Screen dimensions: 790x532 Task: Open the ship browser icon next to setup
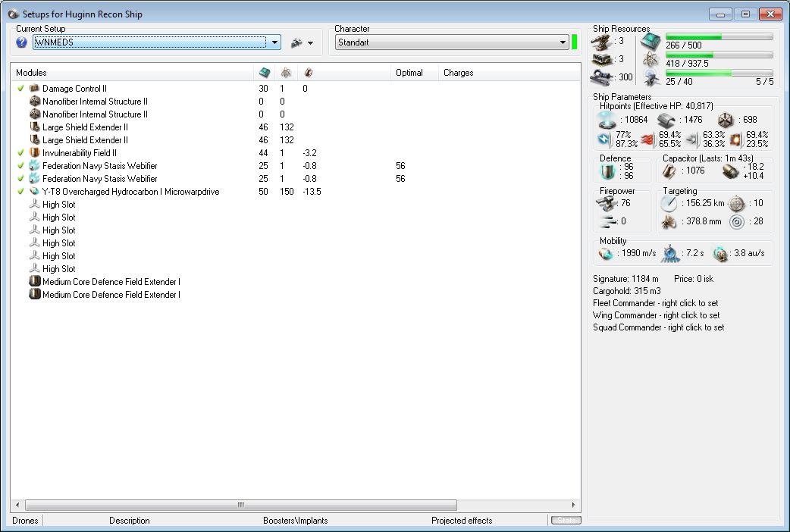click(296, 43)
